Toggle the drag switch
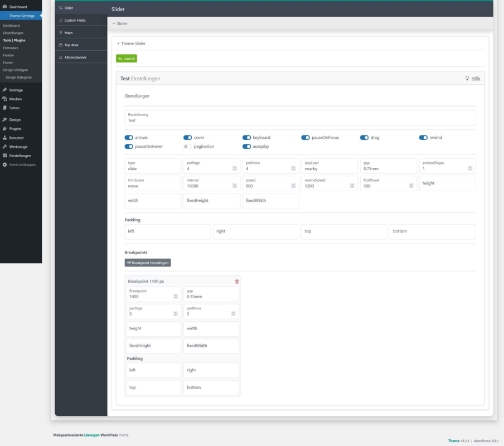The image size is (504, 446). tap(364, 138)
